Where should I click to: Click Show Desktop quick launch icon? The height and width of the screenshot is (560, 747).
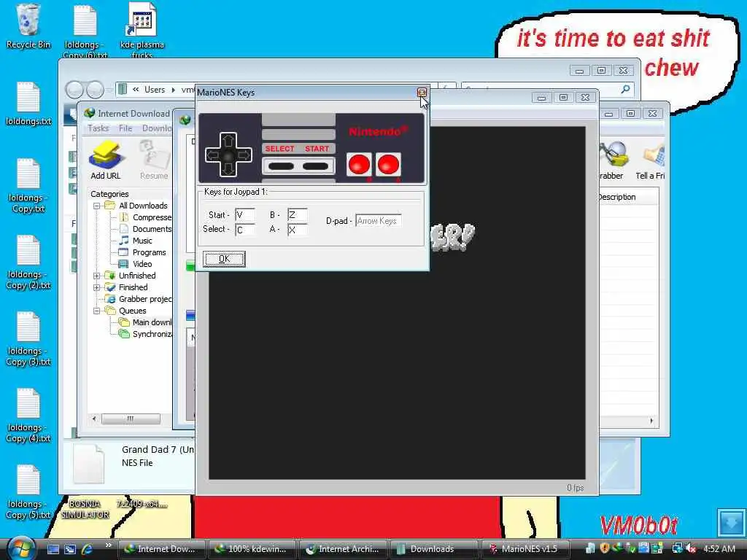pos(53,549)
